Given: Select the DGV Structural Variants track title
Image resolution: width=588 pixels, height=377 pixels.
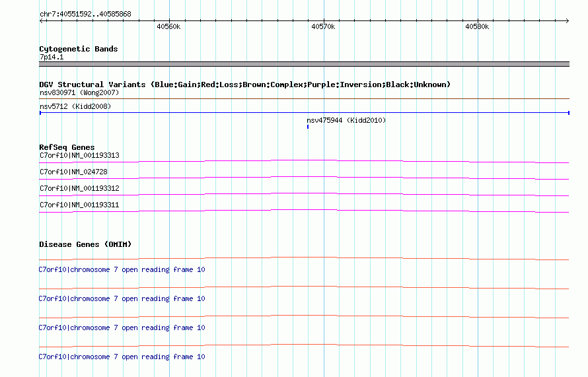Looking at the screenshot, I should 244,85.
